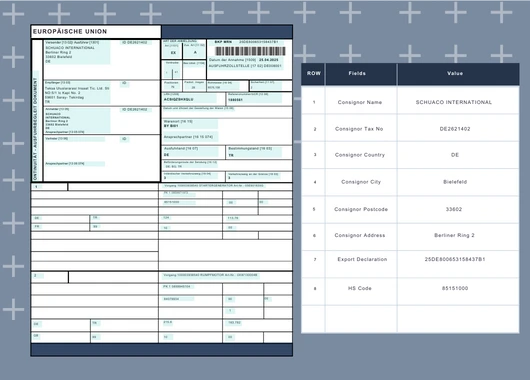The height and width of the screenshot is (380, 530).
Task: Click the Versender block with SCHUACO INTERNATIONAL in the document
Action: coord(77,52)
